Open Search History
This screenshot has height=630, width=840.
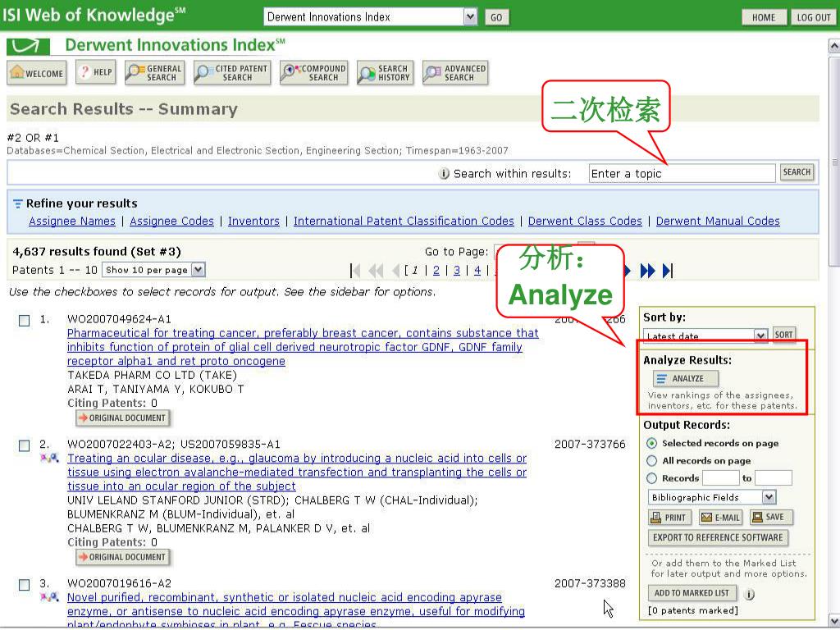point(386,73)
